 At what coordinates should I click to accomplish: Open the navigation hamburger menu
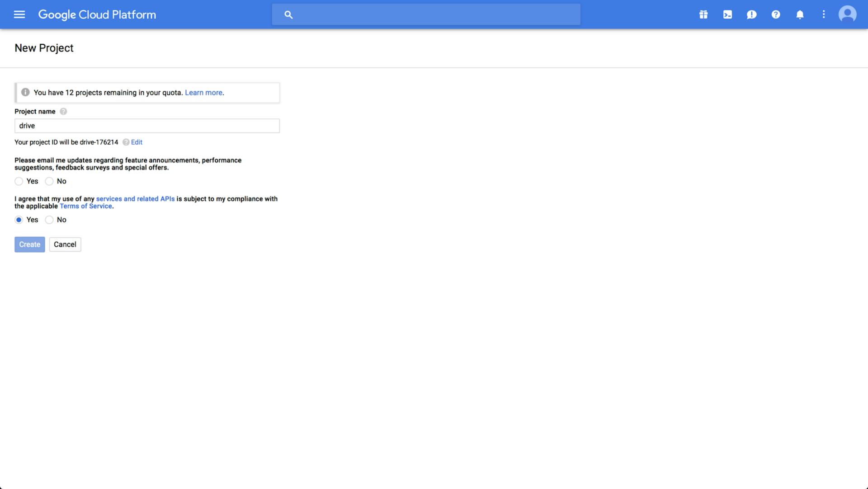pos(19,14)
